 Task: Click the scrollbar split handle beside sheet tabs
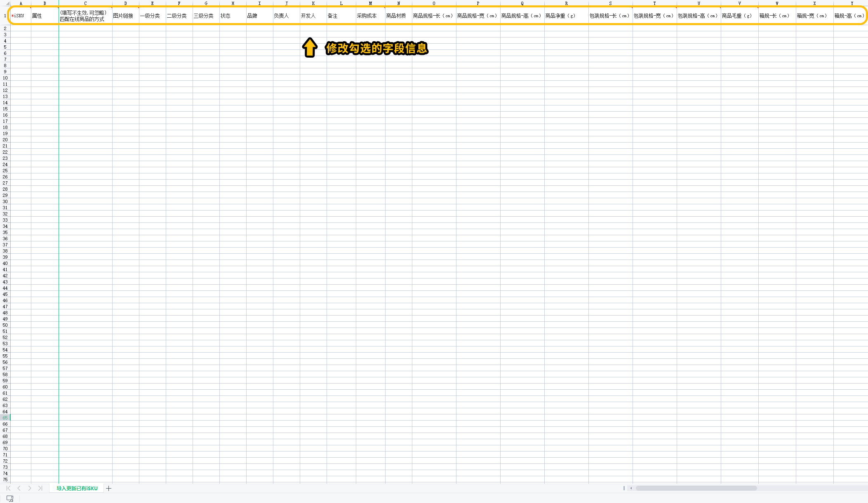pos(624,488)
